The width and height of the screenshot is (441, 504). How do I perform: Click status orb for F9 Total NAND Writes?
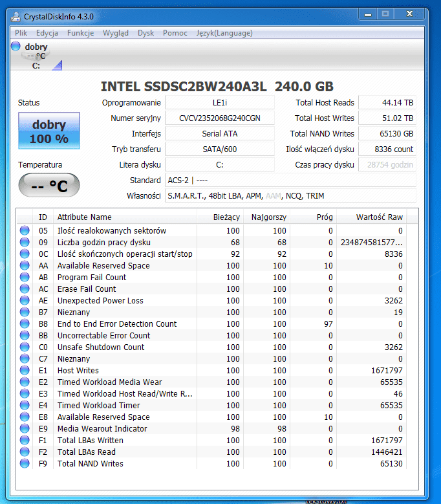tap(25, 463)
